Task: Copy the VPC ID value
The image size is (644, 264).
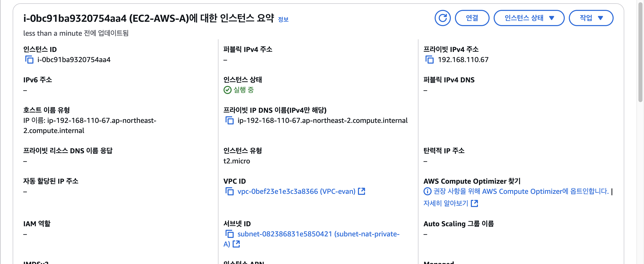Action: [229, 191]
